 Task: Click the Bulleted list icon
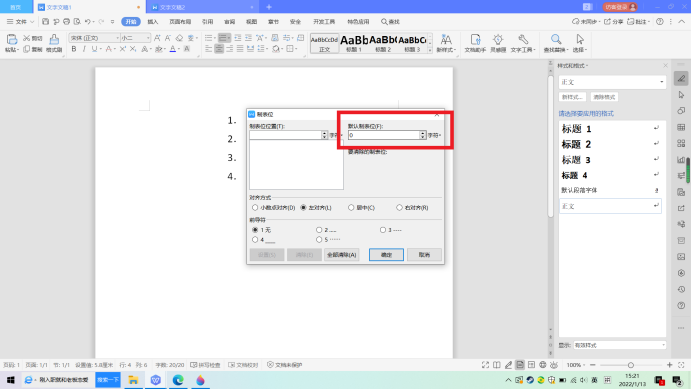point(209,38)
